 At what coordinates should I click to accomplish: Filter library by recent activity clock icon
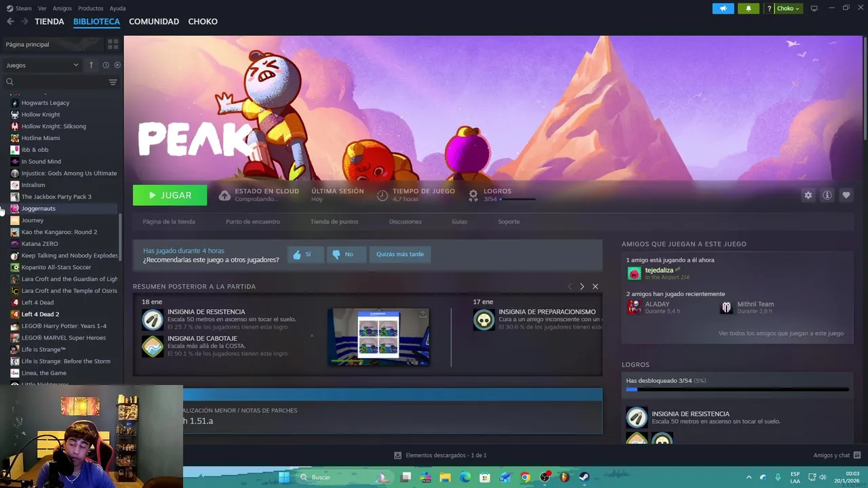pyautogui.click(x=106, y=65)
